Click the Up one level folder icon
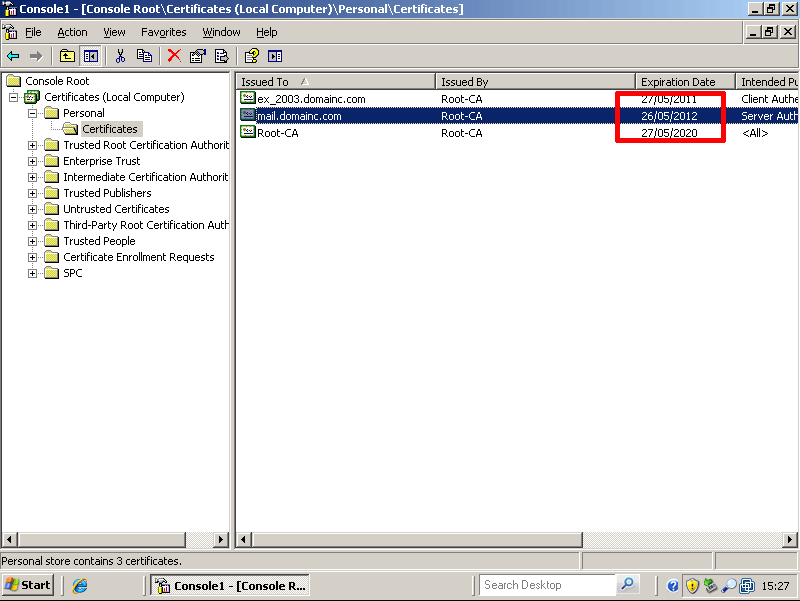The image size is (800, 601). coord(67,56)
